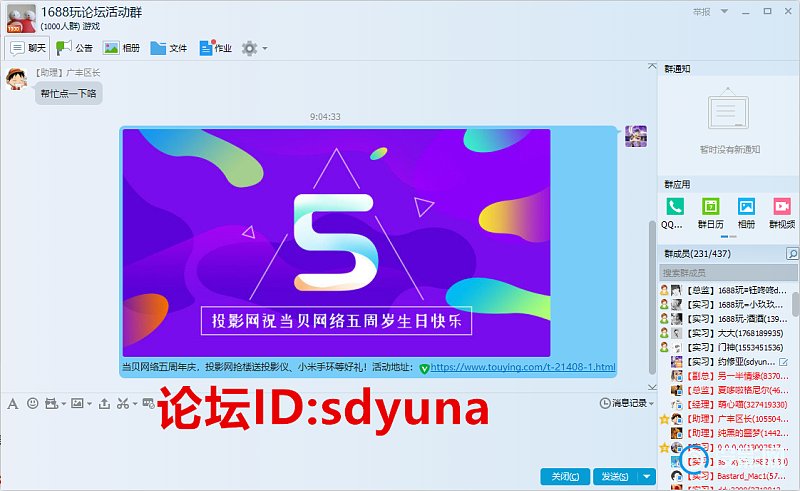The width and height of the screenshot is (800, 491).
Task: Click the clock icon of 消息记录
Action: (x=605, y=403)
